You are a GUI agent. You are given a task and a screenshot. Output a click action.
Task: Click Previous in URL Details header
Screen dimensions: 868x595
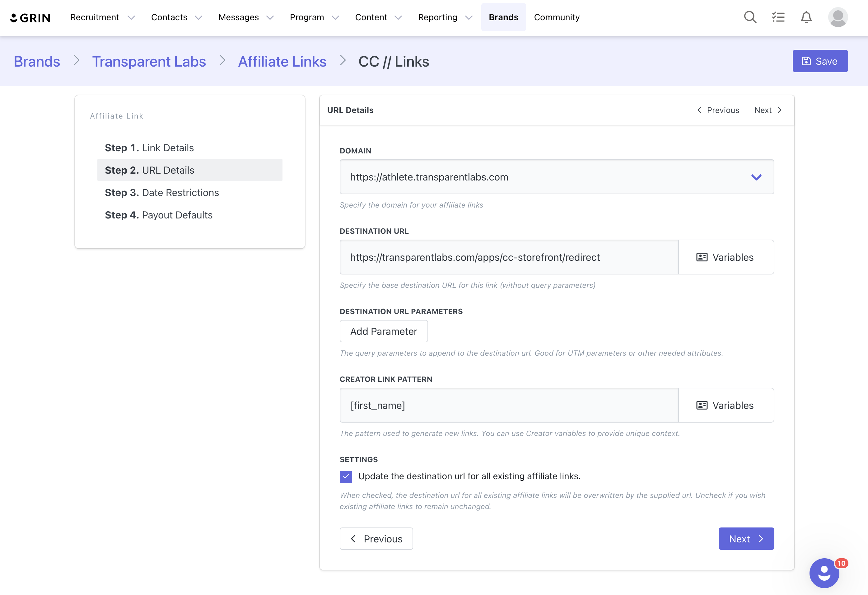click(x=718, y=110)
